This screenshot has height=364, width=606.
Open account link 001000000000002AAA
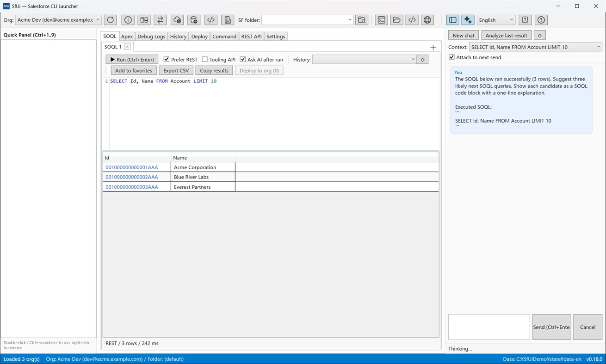click(x=132, y=177)
